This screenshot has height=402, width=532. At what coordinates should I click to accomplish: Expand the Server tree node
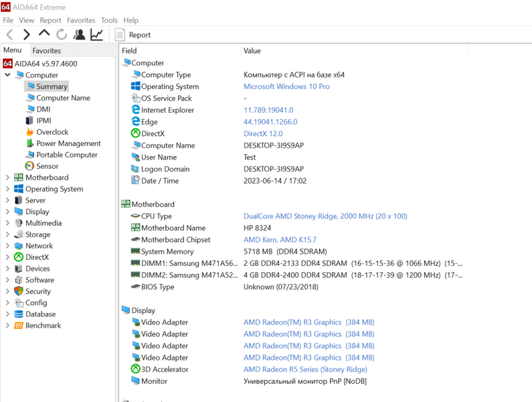pyautogui.click(x=7, y=200)
